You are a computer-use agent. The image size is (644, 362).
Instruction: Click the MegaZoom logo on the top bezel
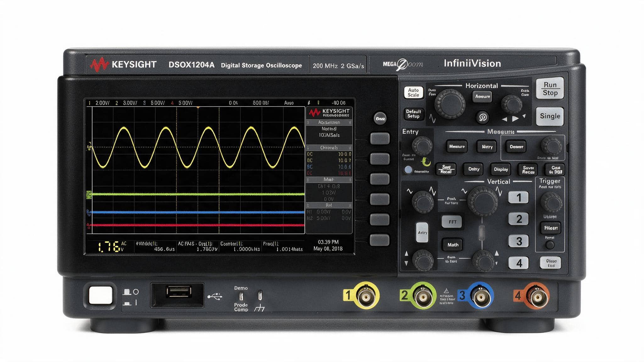point(403,64)
